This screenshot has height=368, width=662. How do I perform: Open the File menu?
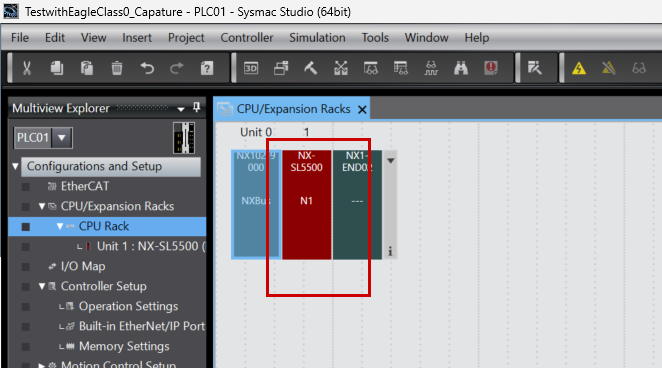coord(20,38)
